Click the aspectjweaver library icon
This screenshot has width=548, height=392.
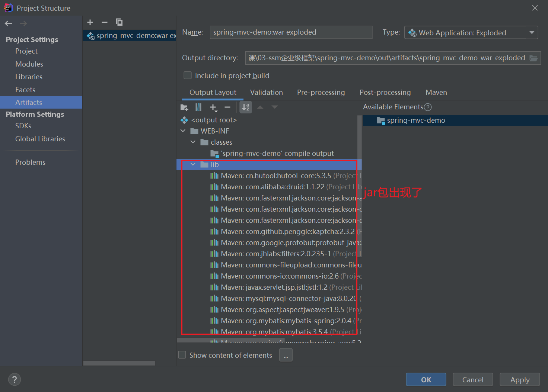[x=214, y=309]
